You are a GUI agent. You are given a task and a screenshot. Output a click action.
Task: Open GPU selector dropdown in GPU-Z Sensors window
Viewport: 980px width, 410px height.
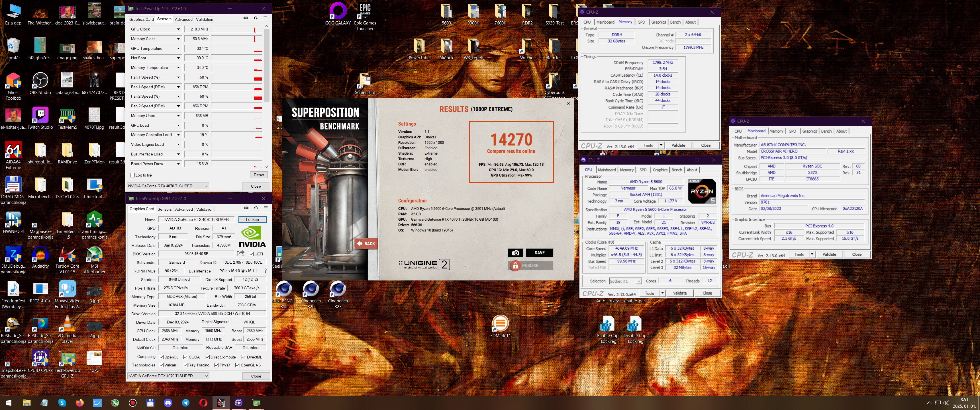(168, 186)
